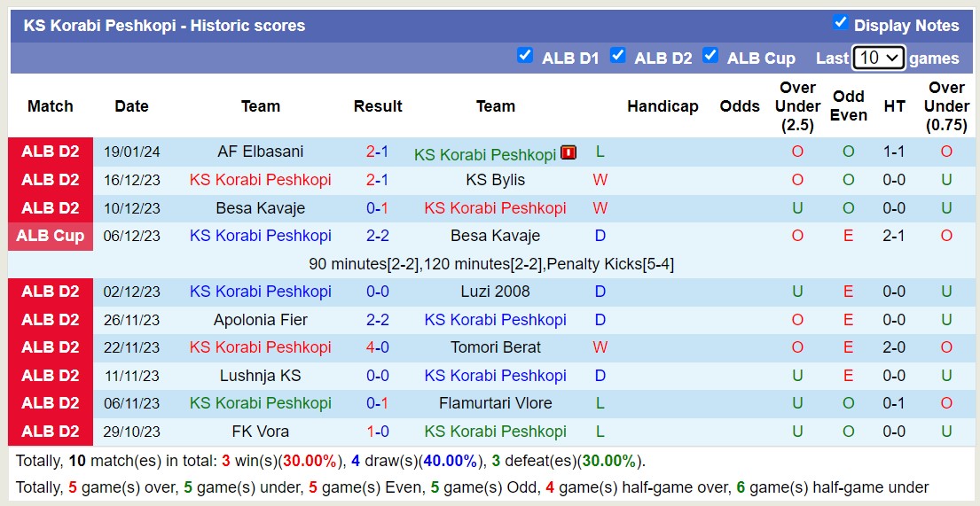Select the ALB Cup match label
Viewport: 980px width, 506px height.
(51, 236)
